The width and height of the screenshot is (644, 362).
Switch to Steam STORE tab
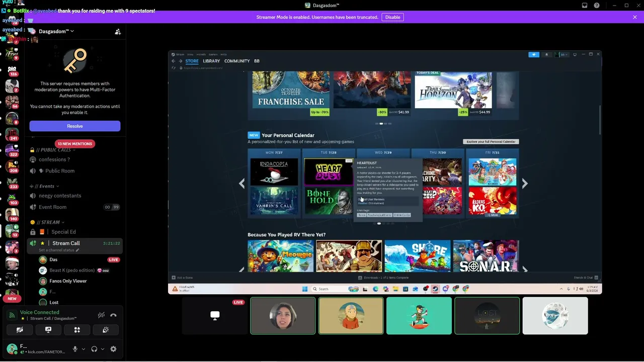[x=192, y=61]
